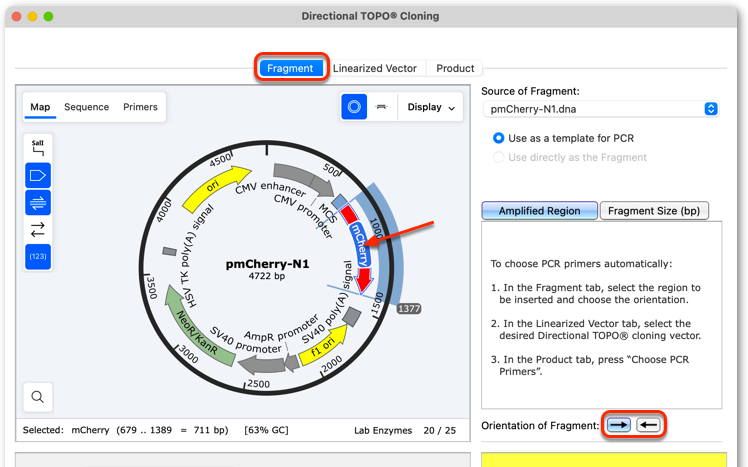Click the yellow f1 ori feature
Screen dimensions: 748x467
tap(324, 345)
